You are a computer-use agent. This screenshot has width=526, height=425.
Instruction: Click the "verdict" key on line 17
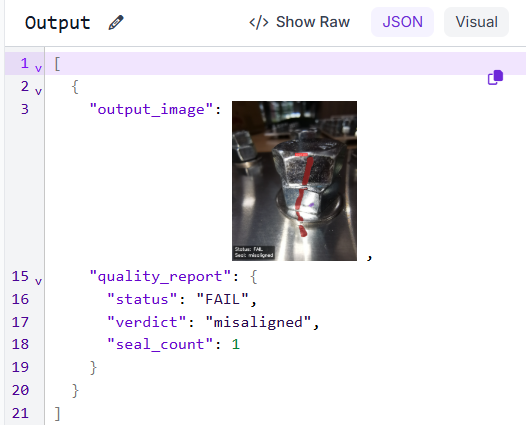click(147, 322)
